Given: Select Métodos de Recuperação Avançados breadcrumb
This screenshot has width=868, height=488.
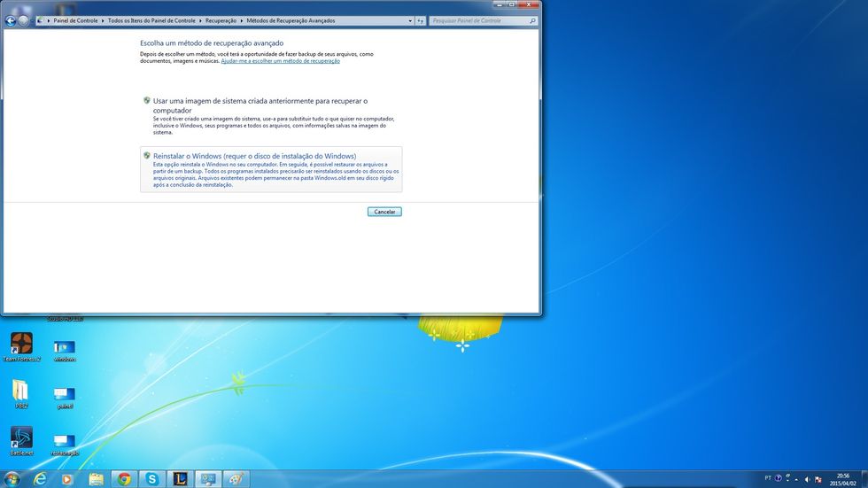Looking at the screenshot, I should point(291,21).
